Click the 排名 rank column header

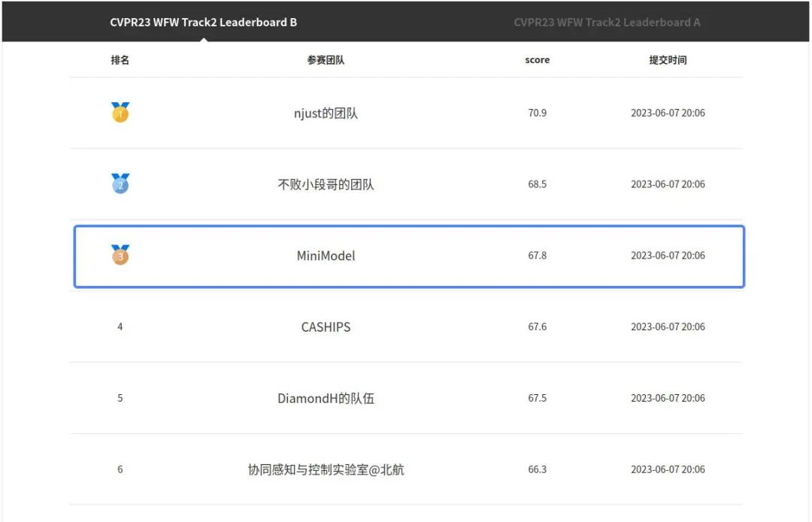[x=120, y=60]
